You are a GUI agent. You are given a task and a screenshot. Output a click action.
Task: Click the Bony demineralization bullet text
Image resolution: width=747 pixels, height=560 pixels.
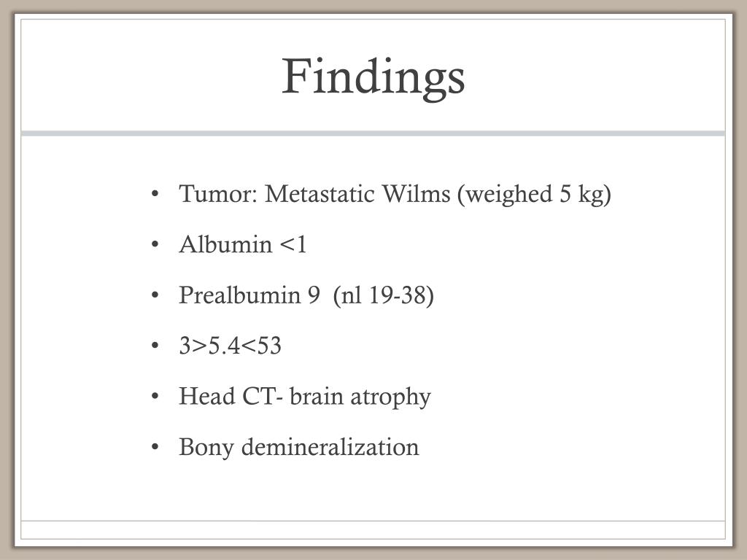(298, 447)
